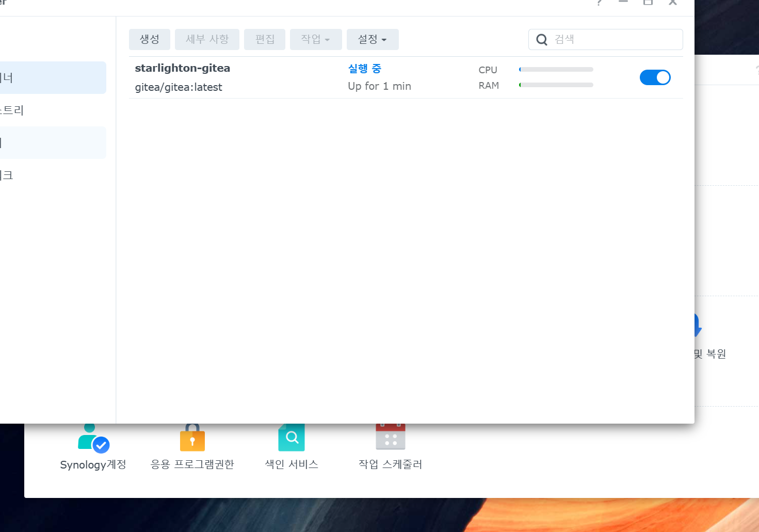Click the 생성 (Create) button

pos(150,39)
